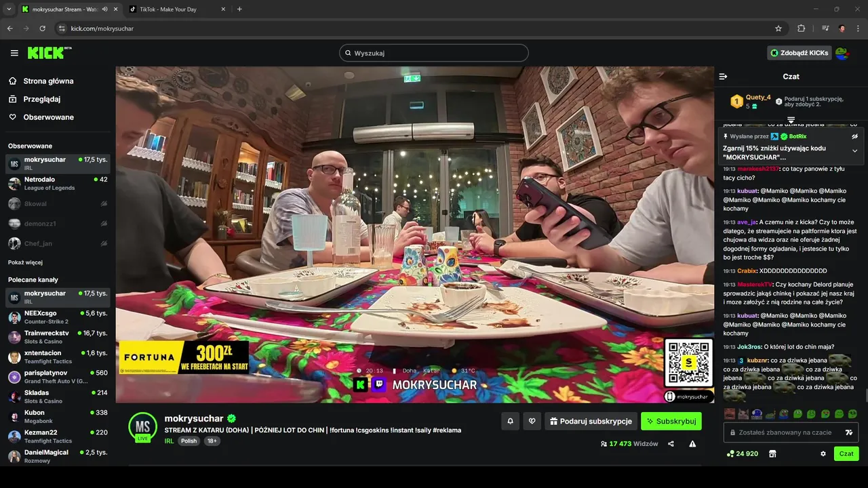The image size is (868, 488).
Task: Click mokrysuchar channel avatar with LIVE badge
Action: [x=142, y=427]
